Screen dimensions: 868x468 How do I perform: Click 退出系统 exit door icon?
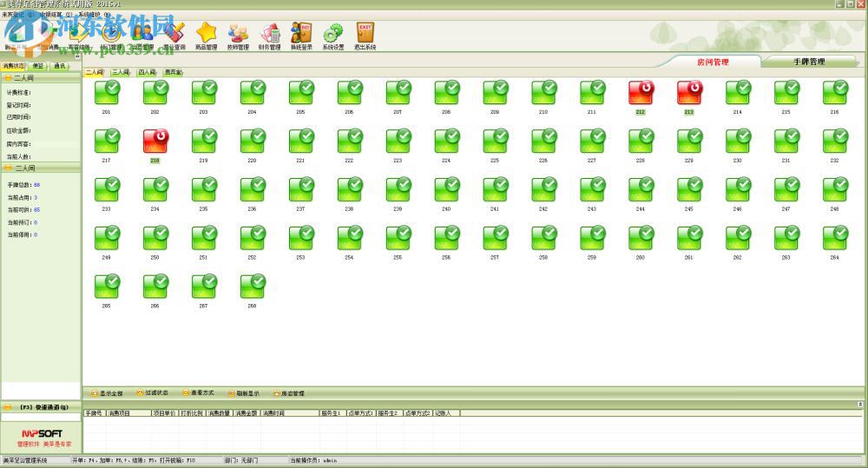[x=365, y=36]
